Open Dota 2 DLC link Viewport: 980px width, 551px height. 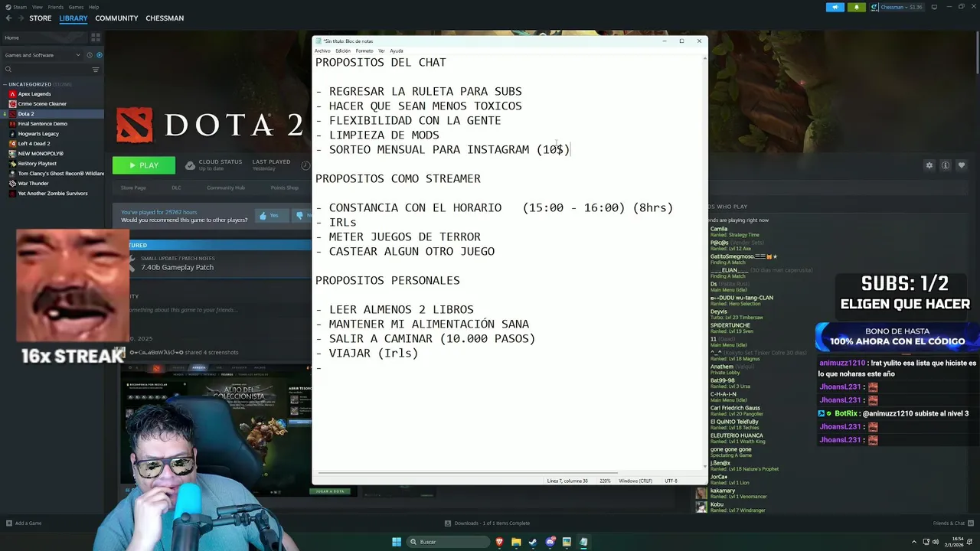pyautogui.click(x=176, y=187)
